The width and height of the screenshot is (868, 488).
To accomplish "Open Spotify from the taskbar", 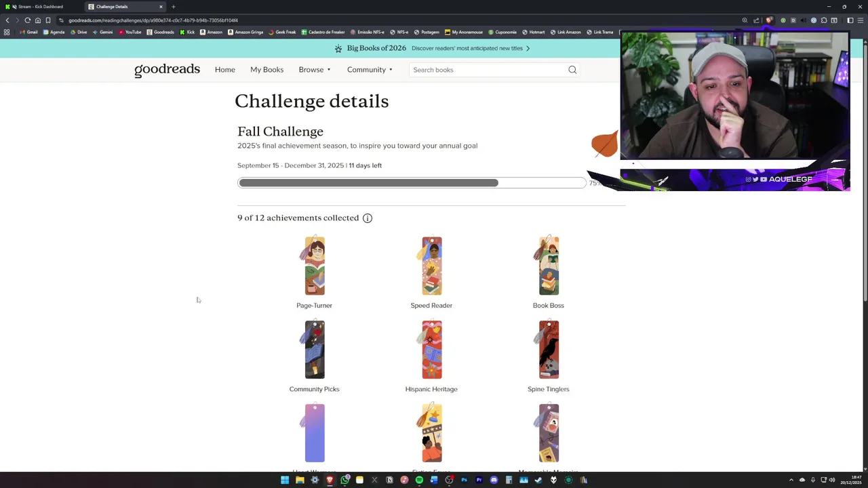I will [x=419, y=480].
